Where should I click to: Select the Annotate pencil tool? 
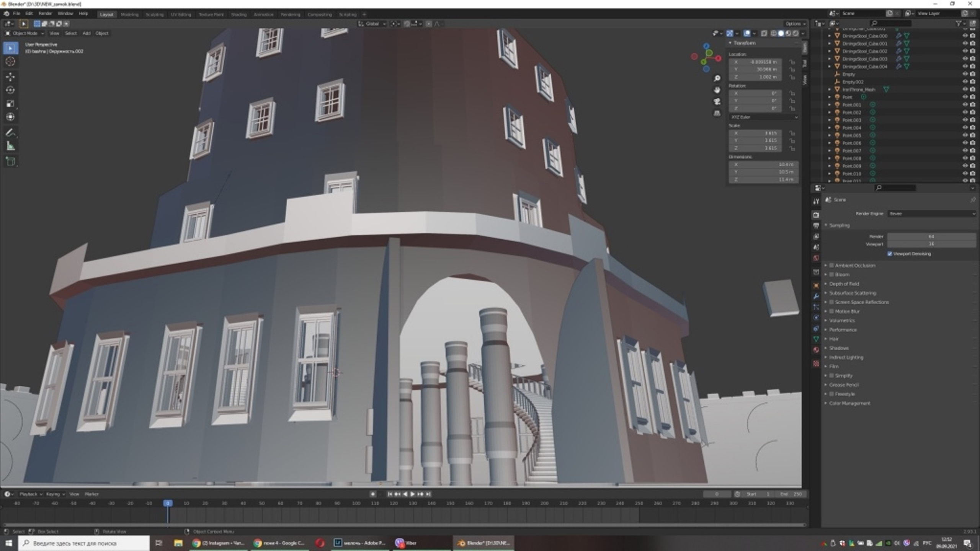(10, 133)
